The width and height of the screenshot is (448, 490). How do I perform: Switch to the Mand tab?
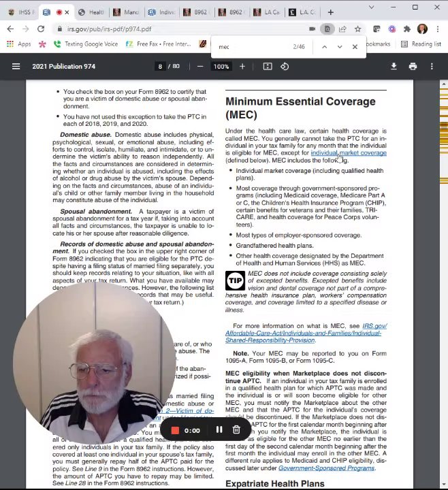127,12
